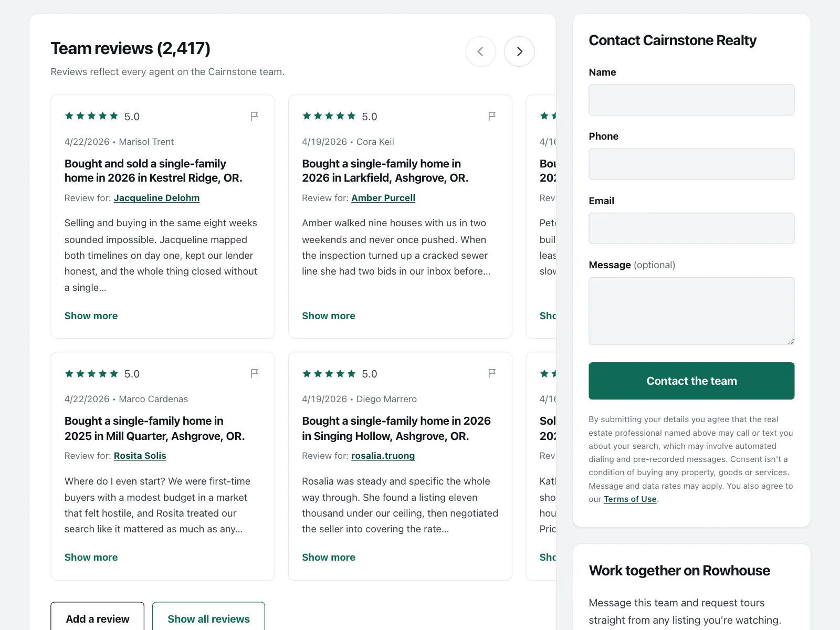Open agent Amber Purcell's profile link
The width and height of the screenshot is (840, 630).
[x=383, y=198]
